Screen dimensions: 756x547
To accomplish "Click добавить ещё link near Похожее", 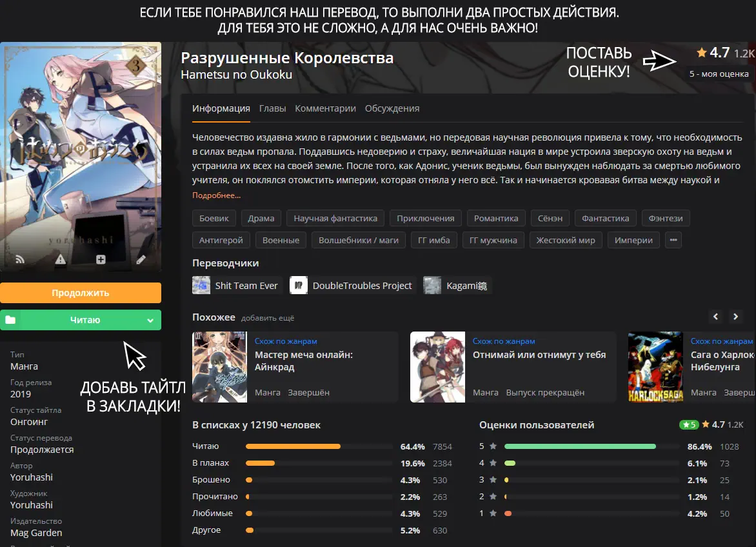I will coord(268,318).
